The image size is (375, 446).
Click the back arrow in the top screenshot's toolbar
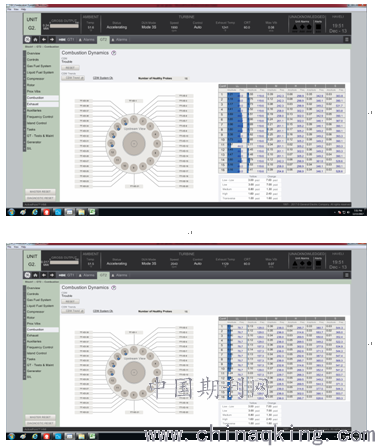tap(44, 39)
